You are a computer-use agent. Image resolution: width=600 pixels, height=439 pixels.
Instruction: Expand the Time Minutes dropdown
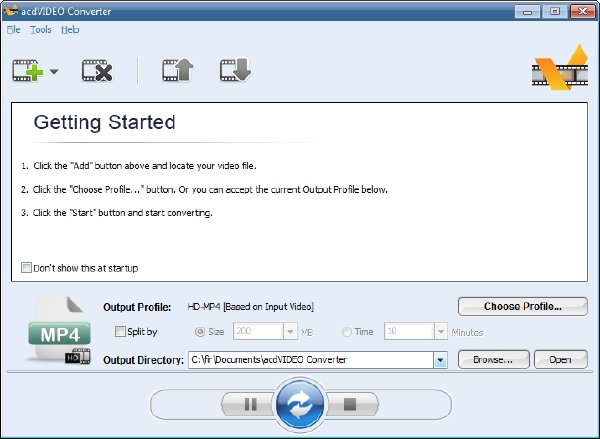441,331
